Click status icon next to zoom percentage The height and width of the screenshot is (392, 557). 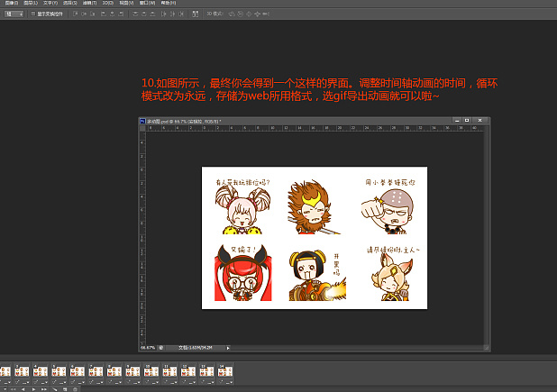click(x=161, y=348)
